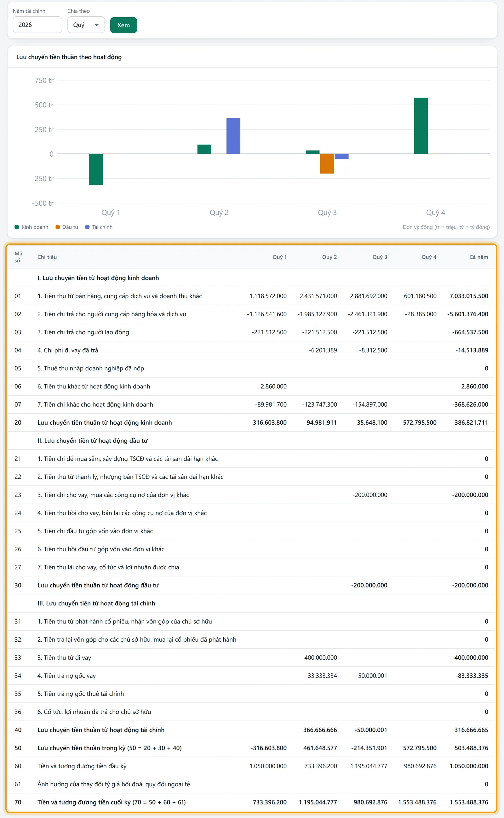
Task: Click value -33.333.334 in row 34
Action: [321, 676]
